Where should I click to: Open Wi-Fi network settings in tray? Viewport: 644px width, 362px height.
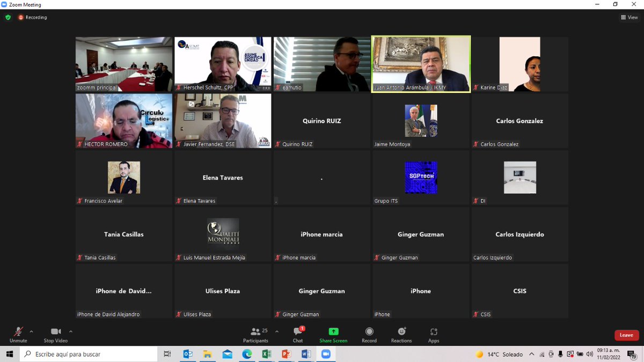point(542,354)
